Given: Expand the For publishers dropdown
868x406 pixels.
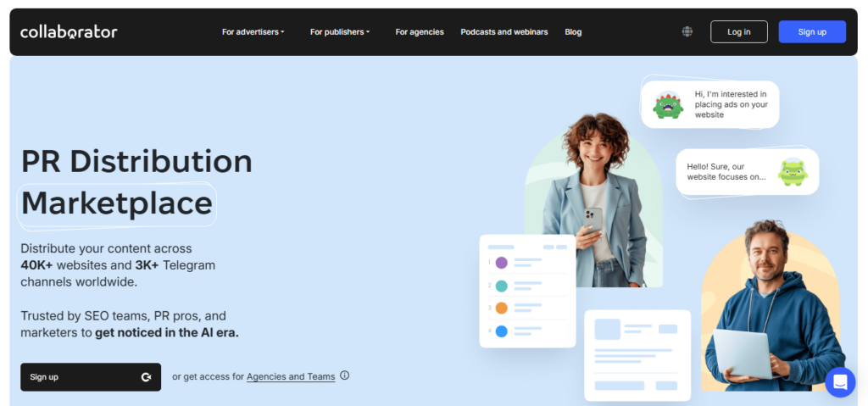Looking at the screenshot, I should pos(339,32).
